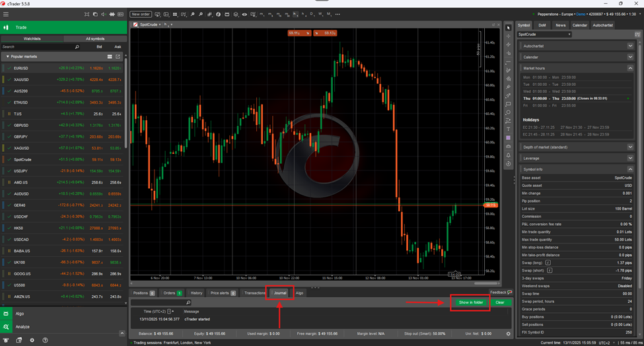The image size is (644, 346).
Task: Open the Analyze section in sidebar
Action: tap(22, 326)
